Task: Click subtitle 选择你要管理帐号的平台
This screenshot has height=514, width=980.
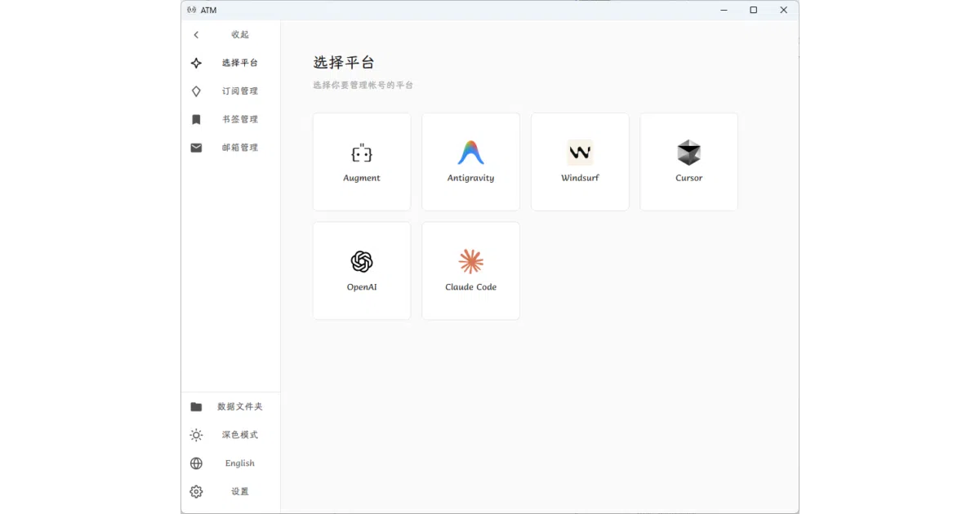Action: click(363, 85)
